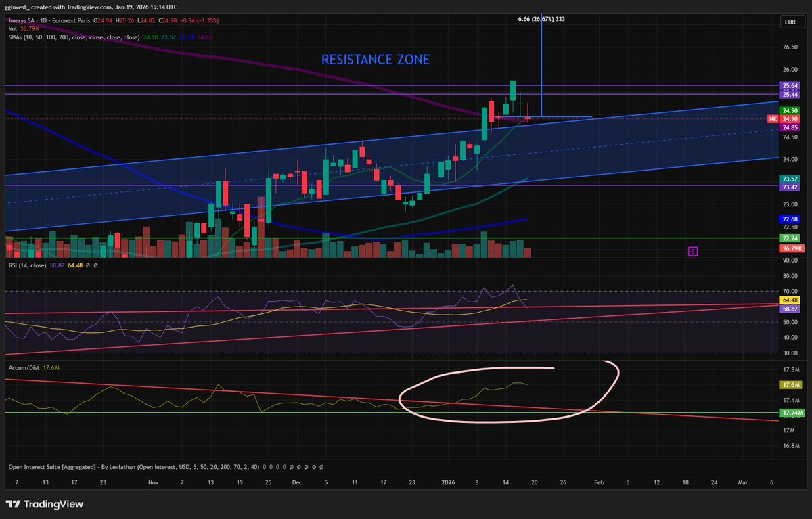This screenshot has height=519, width=812.
Task: Click the Dec label on time axis
Action: [297, 483]
